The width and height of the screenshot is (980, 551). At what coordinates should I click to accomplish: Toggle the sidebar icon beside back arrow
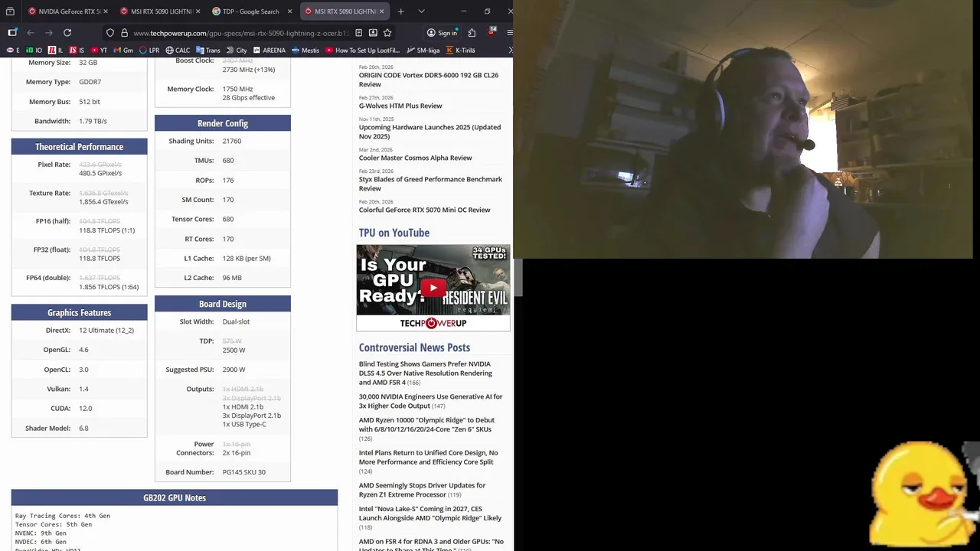(12, 33)
